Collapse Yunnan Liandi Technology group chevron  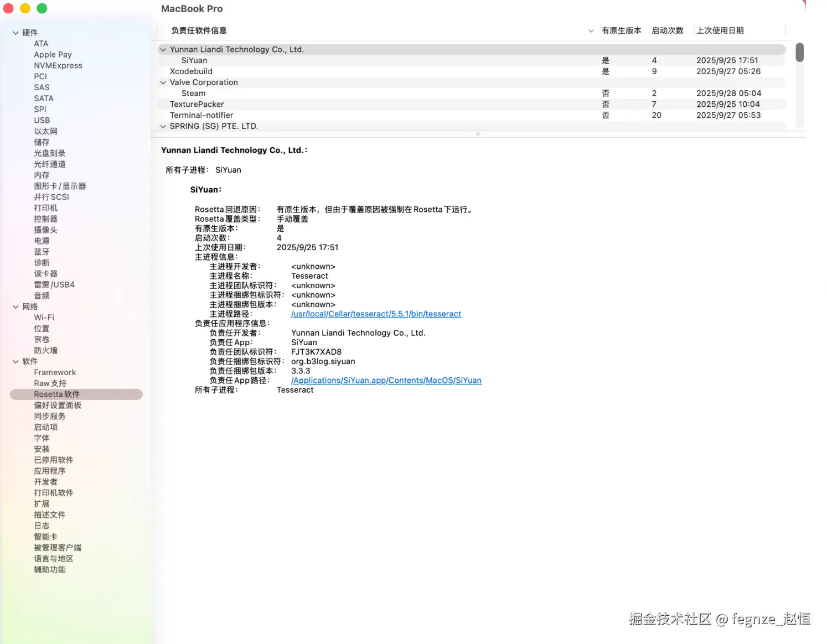coord(163,49)
